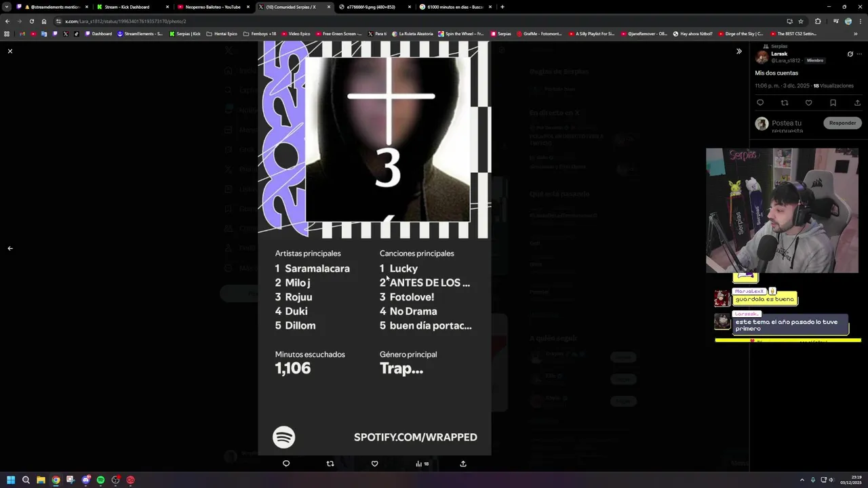Image resolution: width=868 pixels, height=488 pixels.
Task: Click the 'Mis dos cuentas' tweet text
Action: point(776,73)
